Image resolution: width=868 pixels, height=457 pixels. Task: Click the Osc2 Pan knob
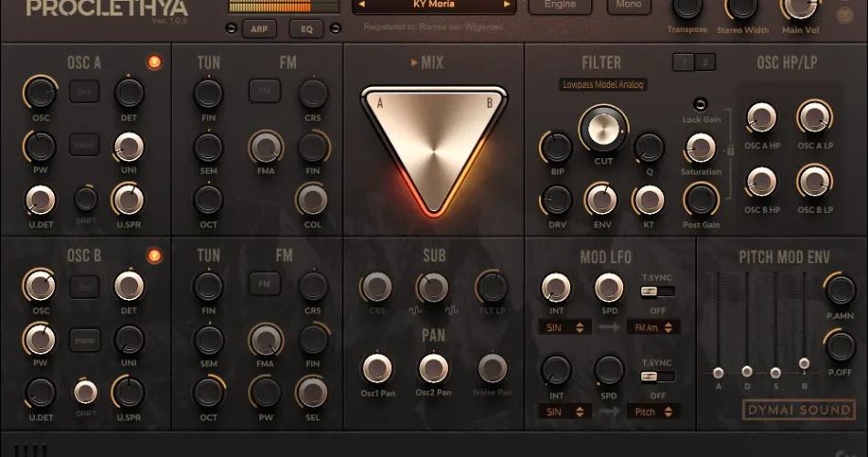pos(433,369)
